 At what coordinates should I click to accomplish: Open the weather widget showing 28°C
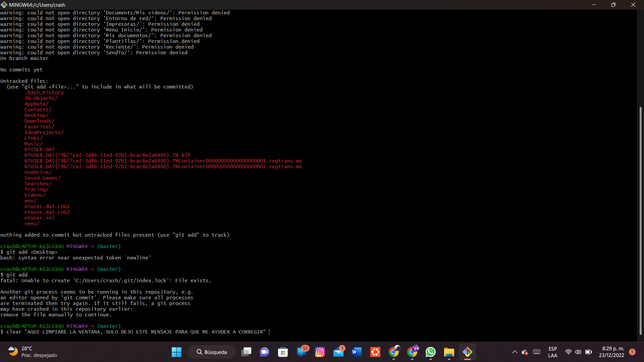33,352
